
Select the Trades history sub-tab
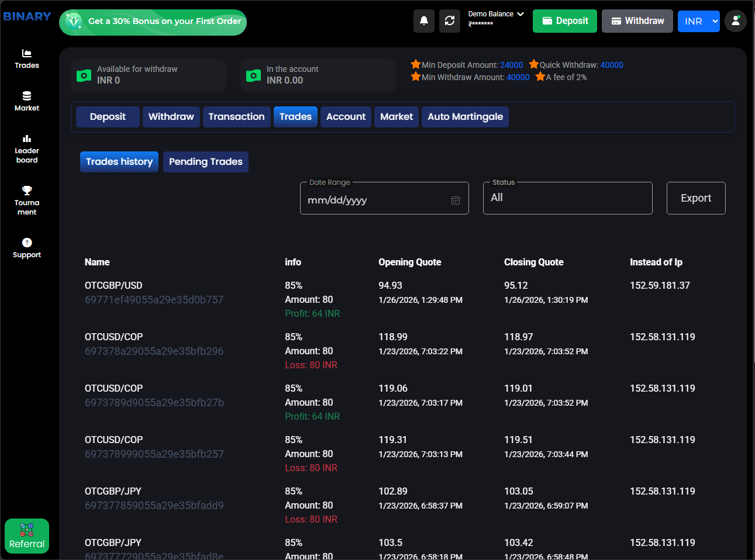pyautogui.click(x=119, y=162)
